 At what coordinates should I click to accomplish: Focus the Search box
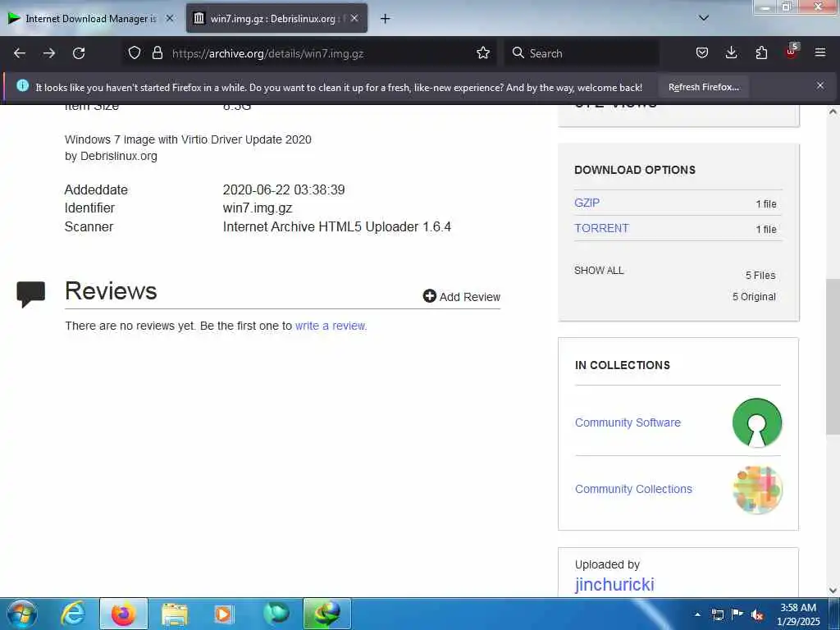pyautogui.click(x=582, y=53)
